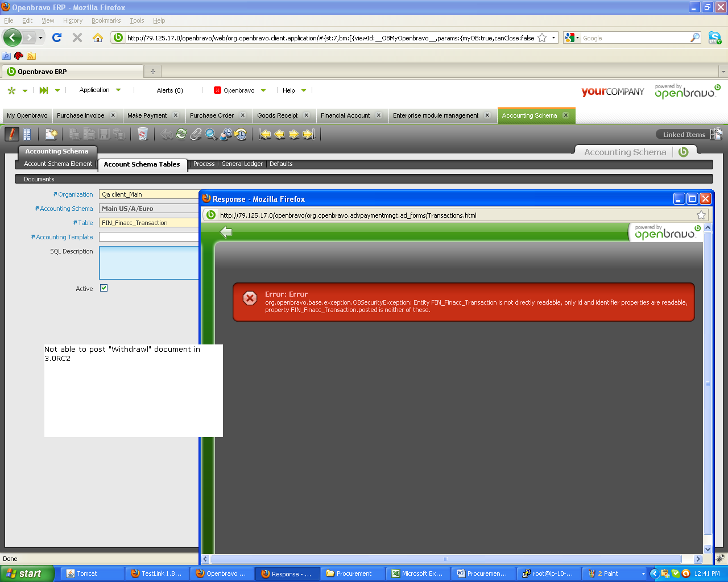Open the Firefox back history dropdown arrow
The image size is (728, 582).
(40, 38)
